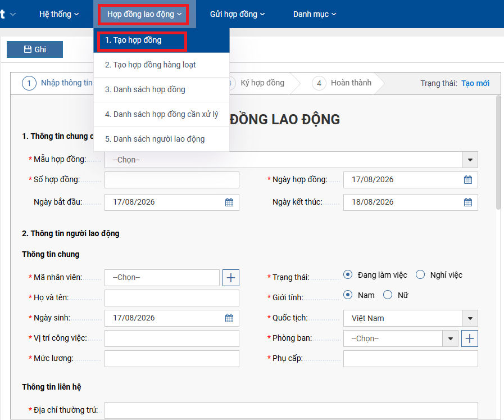Screen dimensions: 504x420
Task: Select the Nghỉ việc radio option
Action: click(420, 274)
